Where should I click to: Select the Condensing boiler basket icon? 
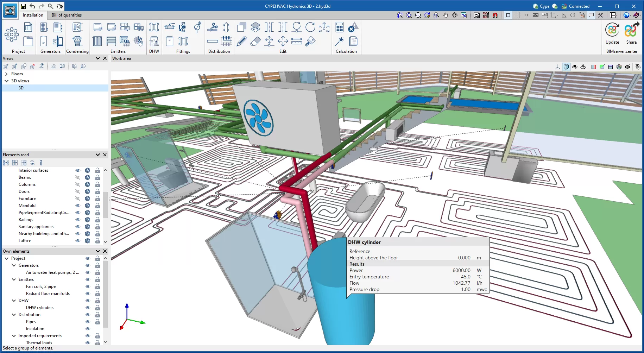tap(77, 41)
